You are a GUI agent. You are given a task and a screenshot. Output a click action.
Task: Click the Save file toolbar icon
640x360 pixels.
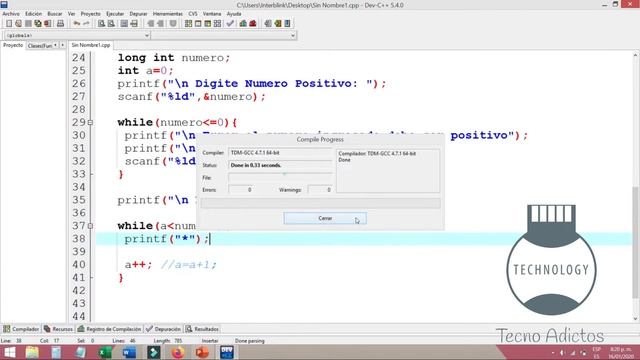(x=28, y=24)
